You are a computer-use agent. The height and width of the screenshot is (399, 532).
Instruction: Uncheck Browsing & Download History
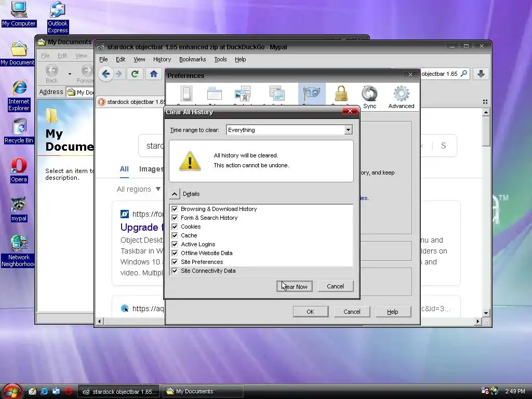point(175,209)
